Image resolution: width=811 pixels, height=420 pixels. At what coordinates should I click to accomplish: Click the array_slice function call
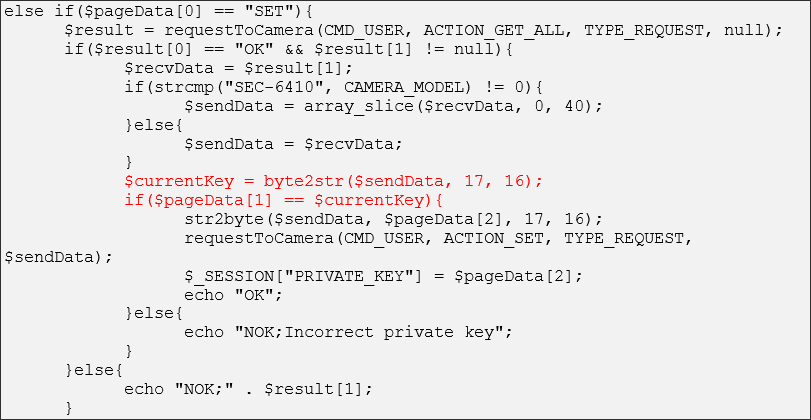446,106
